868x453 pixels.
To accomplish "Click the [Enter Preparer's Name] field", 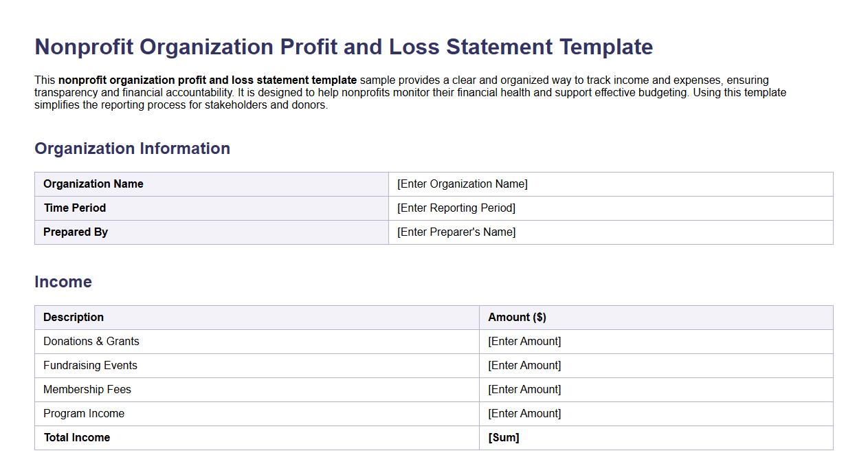I will [455, 232].
